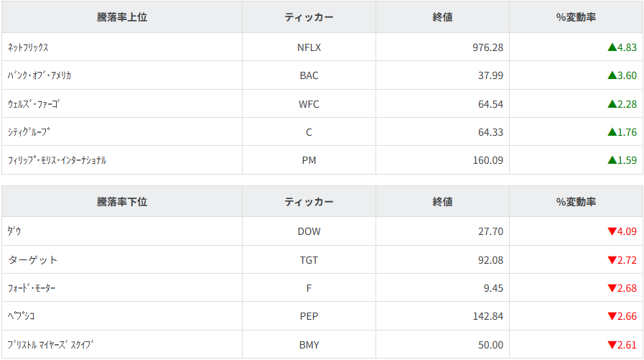Click the green up arrow beside 4.83
The width and height of the screenshot is (644, 360).
(x=612, y=47)
